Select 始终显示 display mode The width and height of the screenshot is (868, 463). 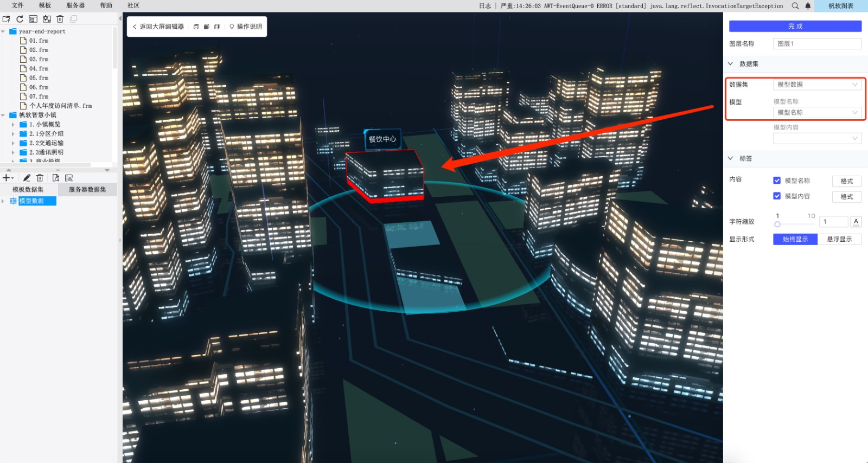click(x=795, y=239)
